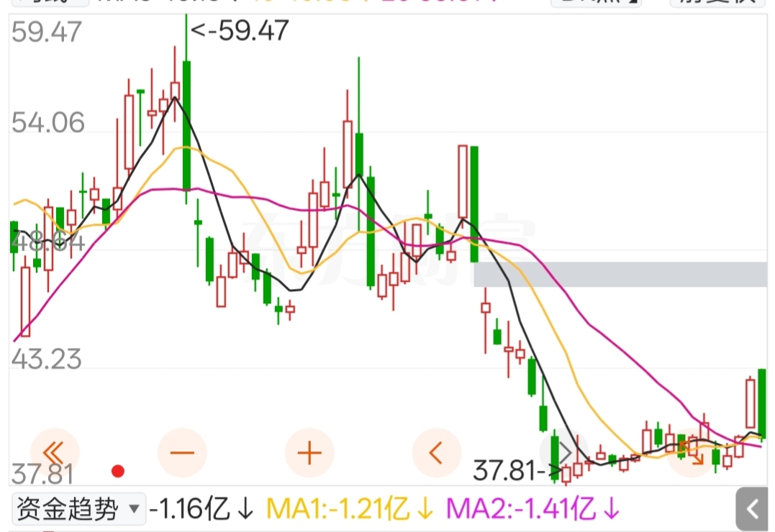The height and width of the screenshot is (532, 775).
Task: Open the 资金趋势 indicator dropdown
Action: click(x=78, y=509)
